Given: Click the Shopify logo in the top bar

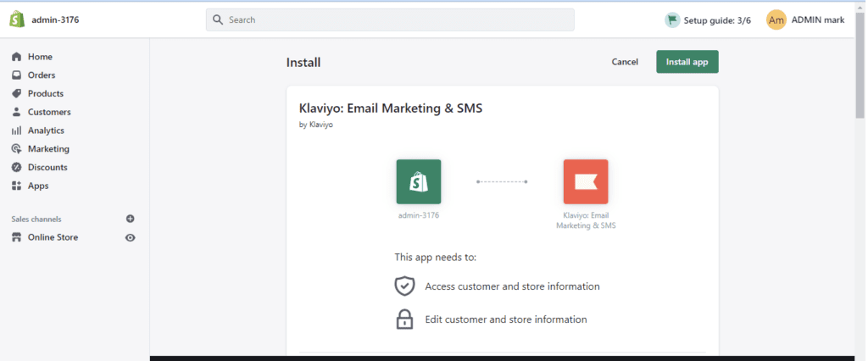Looking at the screenshot, I should pos(17,19).
